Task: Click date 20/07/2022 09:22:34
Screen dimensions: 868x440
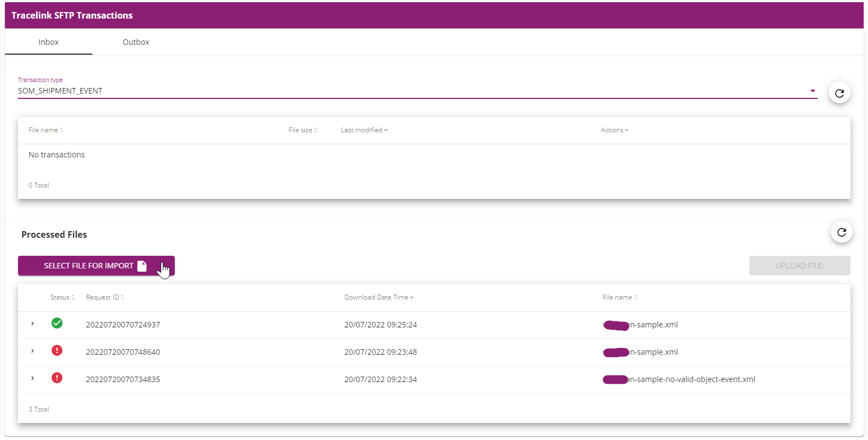Action: tap(381, 379)
